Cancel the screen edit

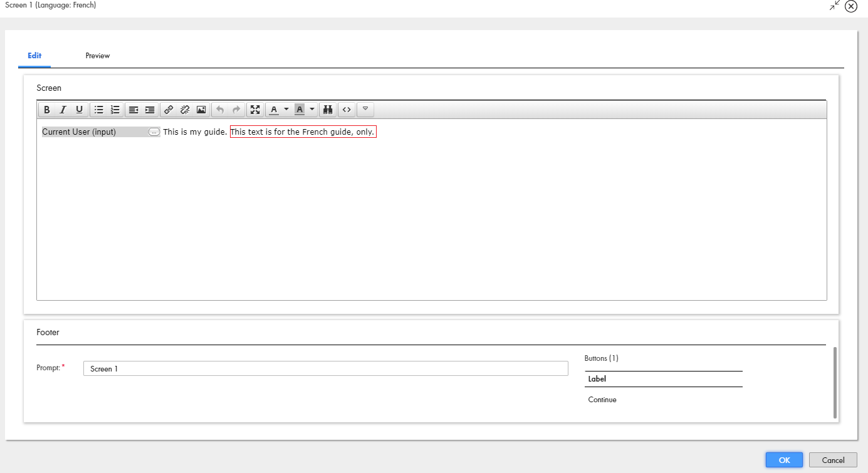(833, 460)
